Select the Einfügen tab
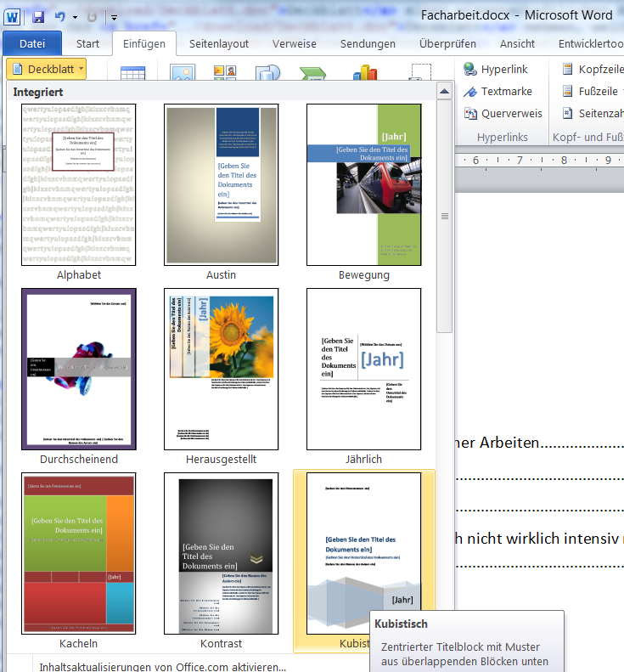Image resolution: width=624 pixels, height=672 pixels. coord(144,43)
